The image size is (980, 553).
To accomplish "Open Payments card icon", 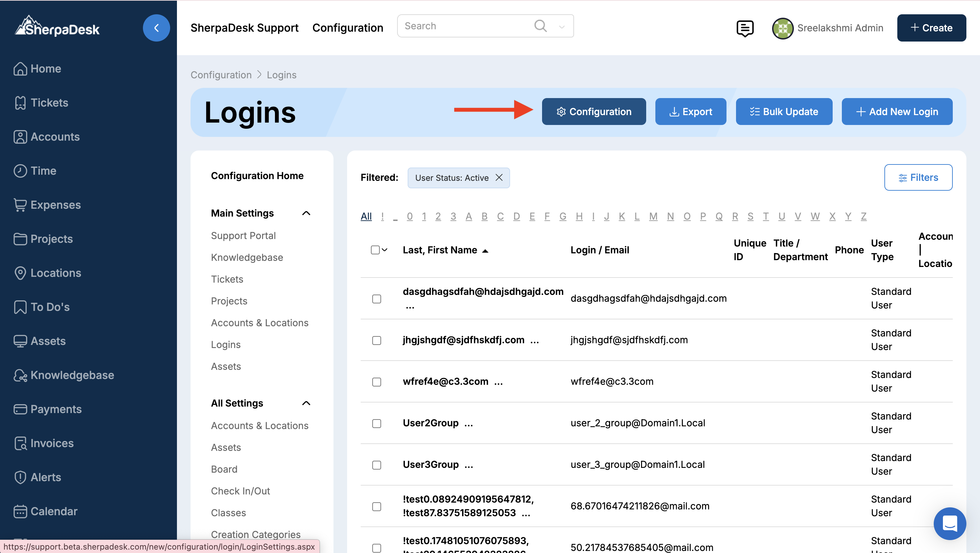I will point(20,409).
